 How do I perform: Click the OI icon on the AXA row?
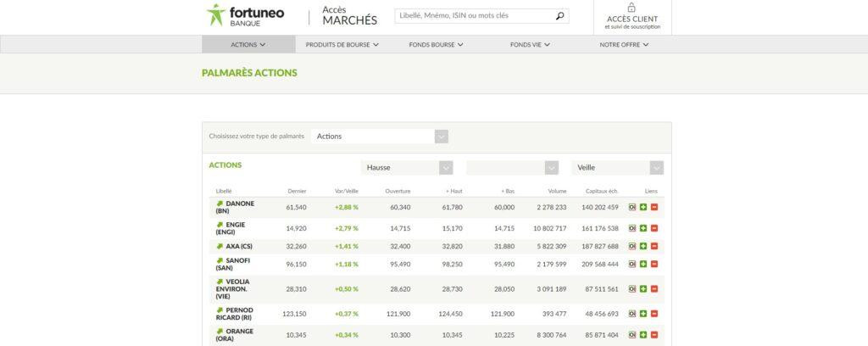[632, 246]
